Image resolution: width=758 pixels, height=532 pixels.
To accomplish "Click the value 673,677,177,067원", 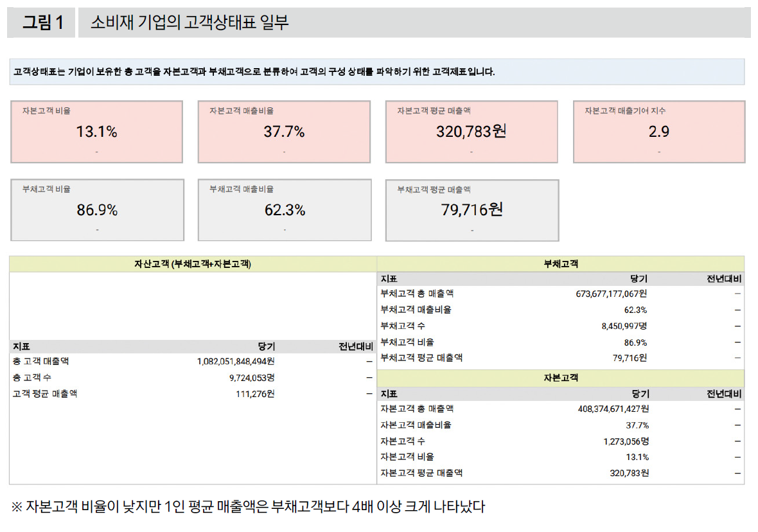I will pos(612,294).
